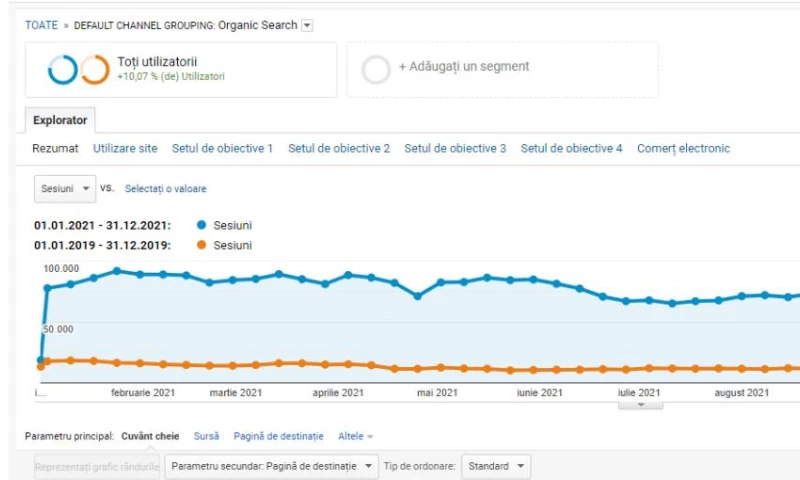Open Setul de obiective 3
This screenshot has width=800, height=480.
click(455, 148)
